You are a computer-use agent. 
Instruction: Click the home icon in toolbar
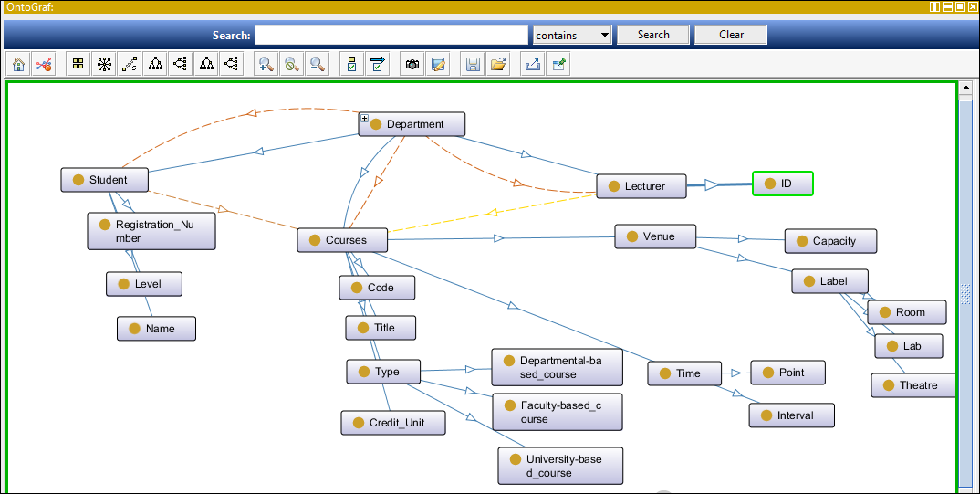(x=18, y=64)
